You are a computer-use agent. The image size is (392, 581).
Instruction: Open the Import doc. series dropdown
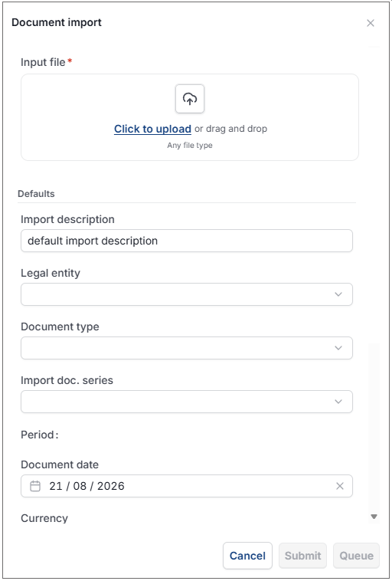pos(187,402)
